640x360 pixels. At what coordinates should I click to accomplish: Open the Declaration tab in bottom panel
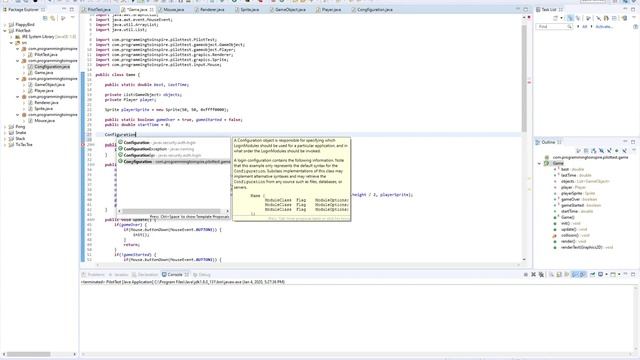[x=145, y=275]
